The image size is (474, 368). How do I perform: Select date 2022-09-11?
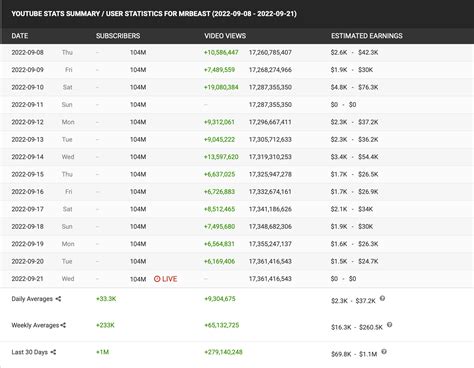(x=27, y=105)
